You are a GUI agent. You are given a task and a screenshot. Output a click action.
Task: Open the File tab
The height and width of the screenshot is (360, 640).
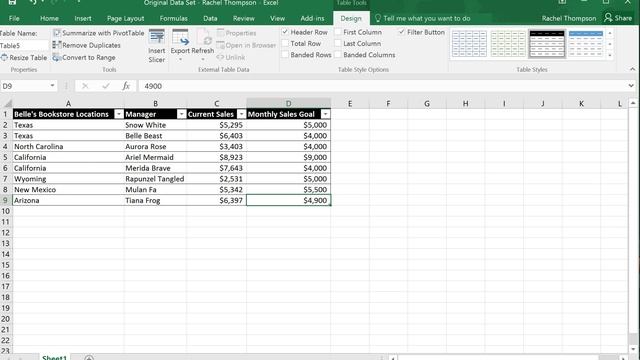[x=14, y=18]
